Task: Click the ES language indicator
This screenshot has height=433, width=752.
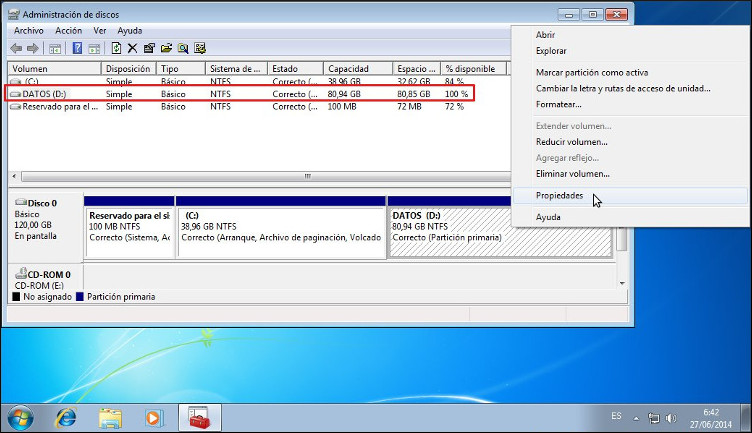Action: (x=616, y=416)
